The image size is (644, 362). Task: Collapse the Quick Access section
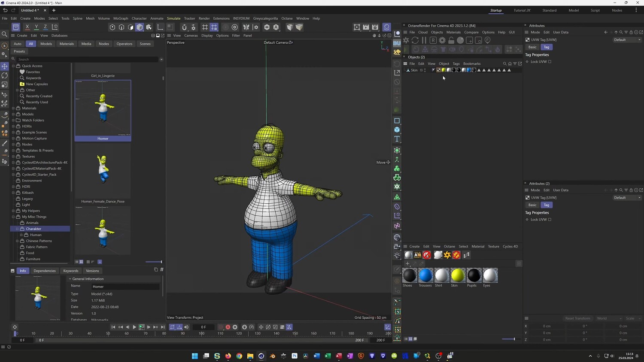13,66
